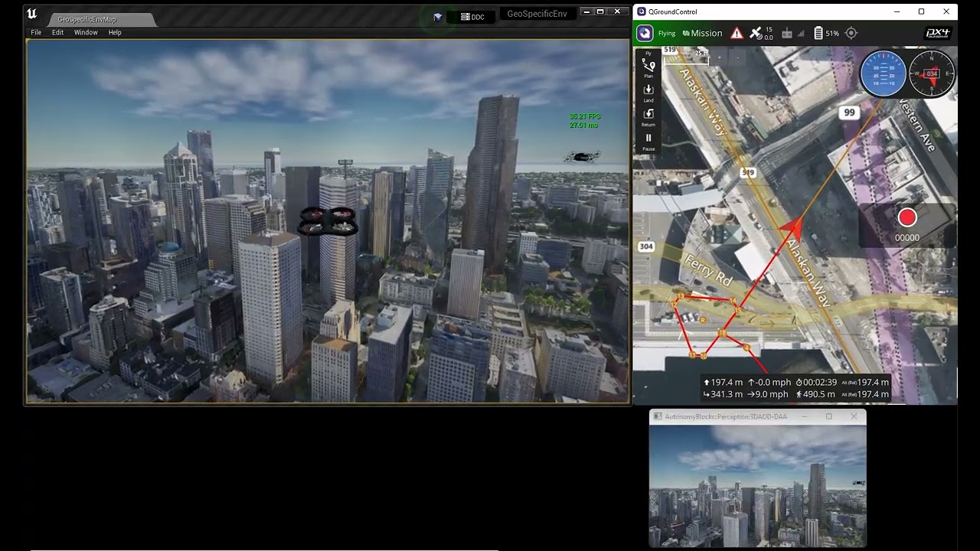This screenshot has height=551, width=980.
Task: Click the red vehicle arrow on map
Action: [x=793, y=228]
